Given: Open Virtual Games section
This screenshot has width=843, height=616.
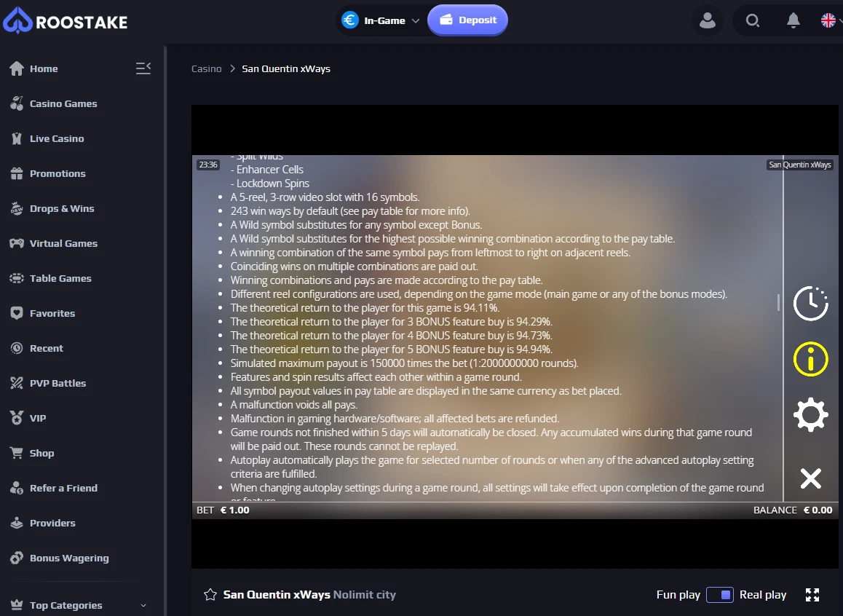Looking at the screenshot, I should tap(63, 243).
